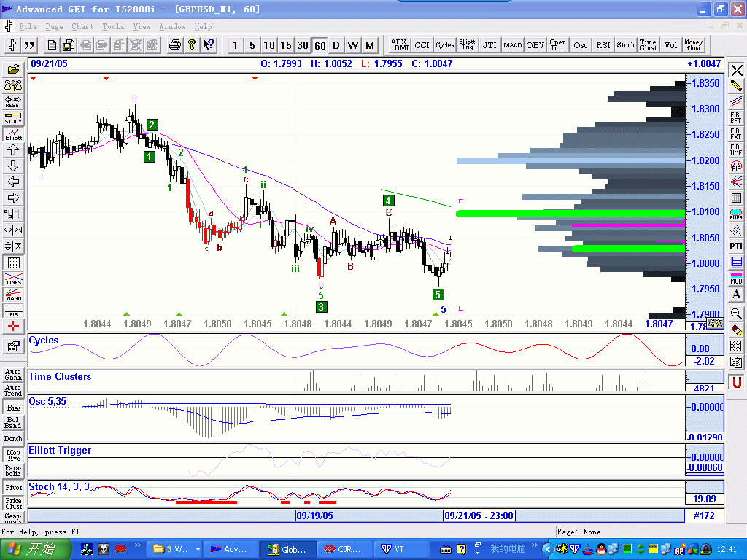Open the View menu
The height and width of the screenshot is (560, 747).
[142, 27]
